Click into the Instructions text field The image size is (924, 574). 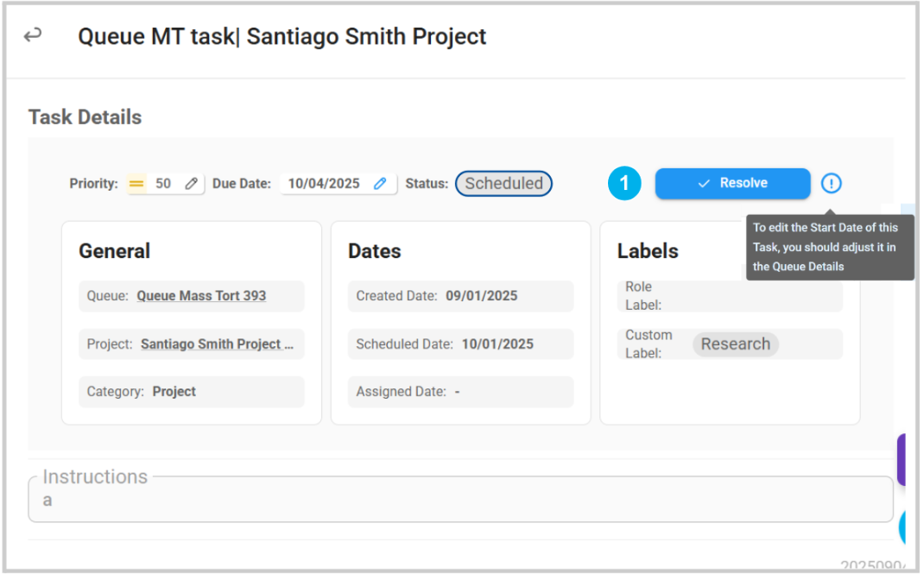[460, 501]
